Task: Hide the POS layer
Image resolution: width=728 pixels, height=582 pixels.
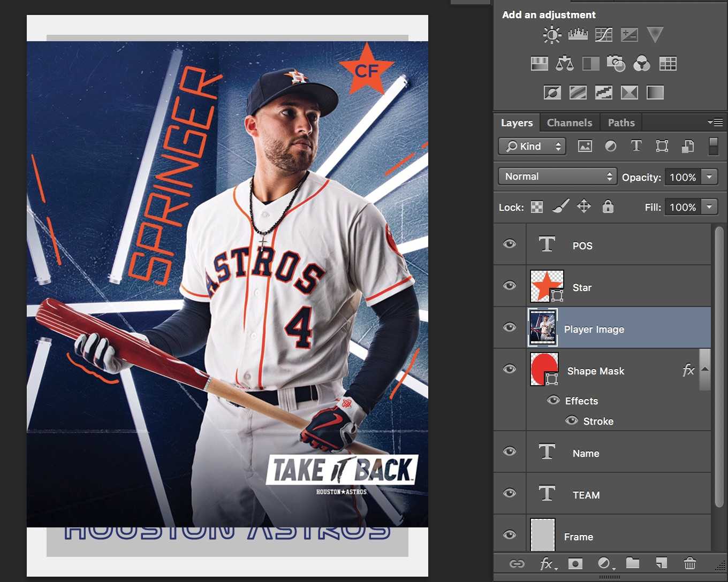Action: [x=510, y=244]
